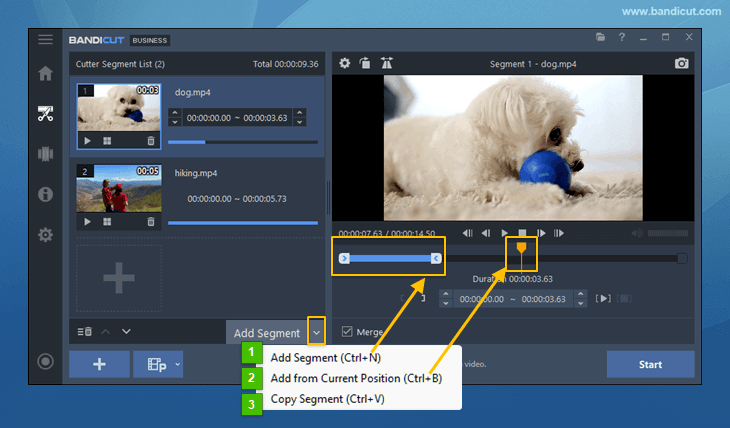730x428 pixels.
Task: Choose Add Segment (Ctrl+N)
Action: point(326,358)
